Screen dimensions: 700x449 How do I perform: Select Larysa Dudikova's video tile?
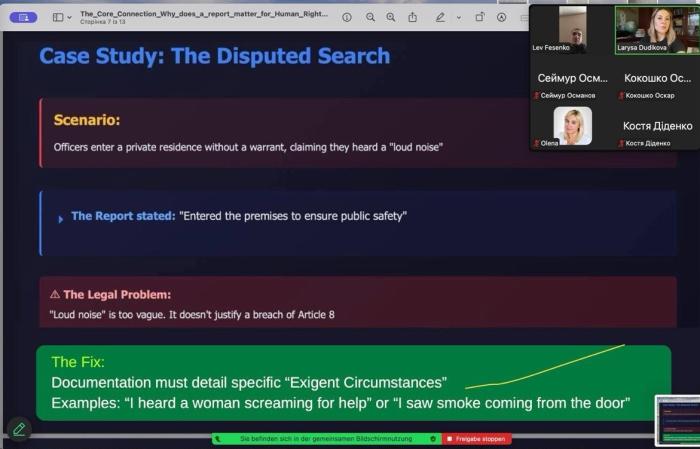pos(657,30)
